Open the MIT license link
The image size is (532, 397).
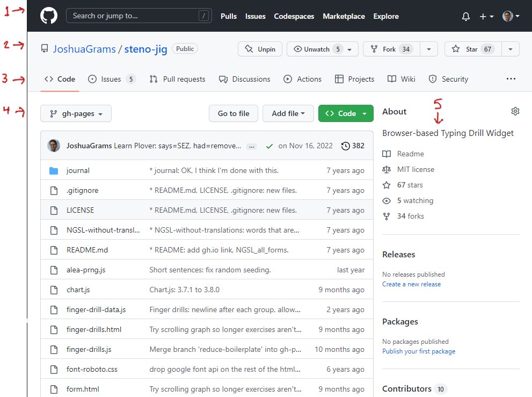pos(409,169)
